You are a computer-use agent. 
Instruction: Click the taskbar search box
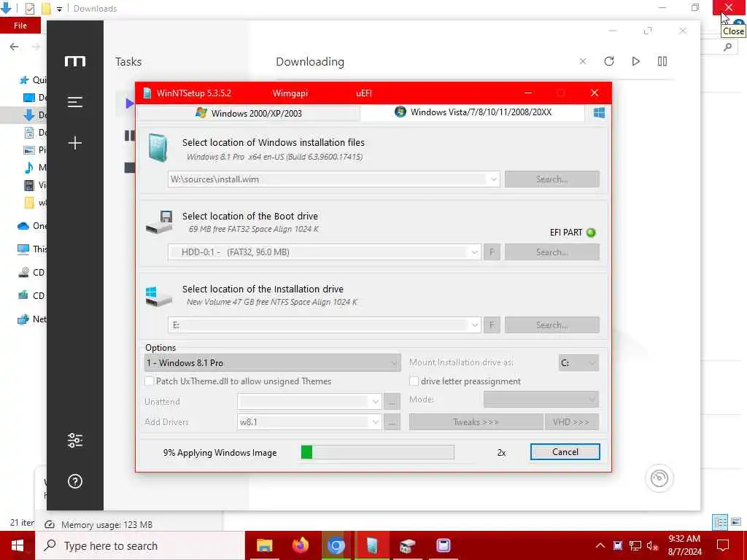click(140, 545)
